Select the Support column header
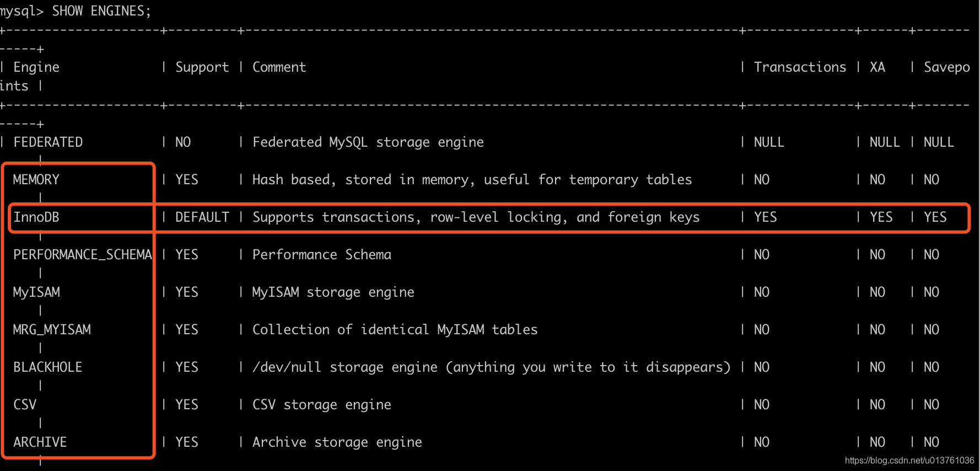 coord(202,67)
